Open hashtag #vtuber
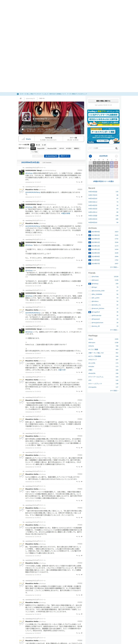138x644 pixels. pyautogui.click(x=103, y=367)
